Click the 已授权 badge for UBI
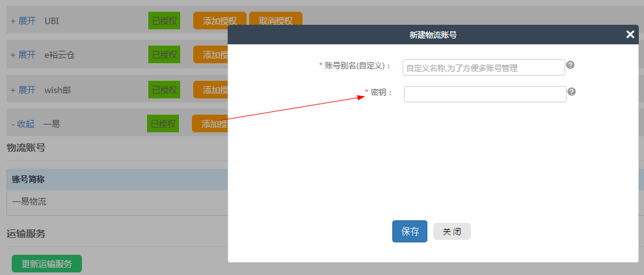This screenshot has height=275, width=644. (x=164, y=21)
